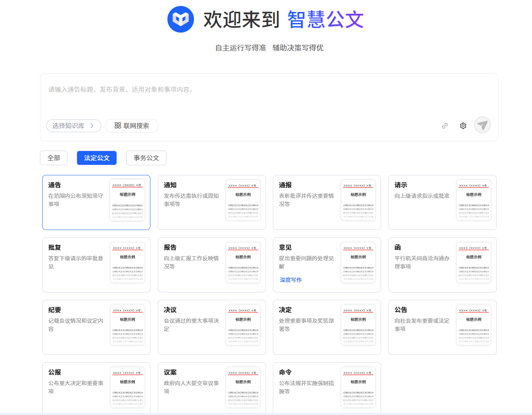Image resolution: width=532 pixels, height=415 pixels.
Task: Select the 法定公文 tab
Action: click(97, 158)
